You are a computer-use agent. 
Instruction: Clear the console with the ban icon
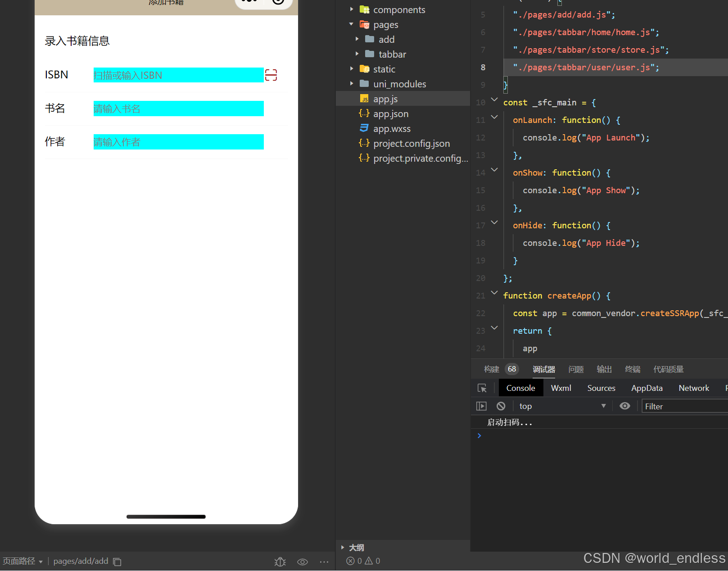[x=501, y=406]
